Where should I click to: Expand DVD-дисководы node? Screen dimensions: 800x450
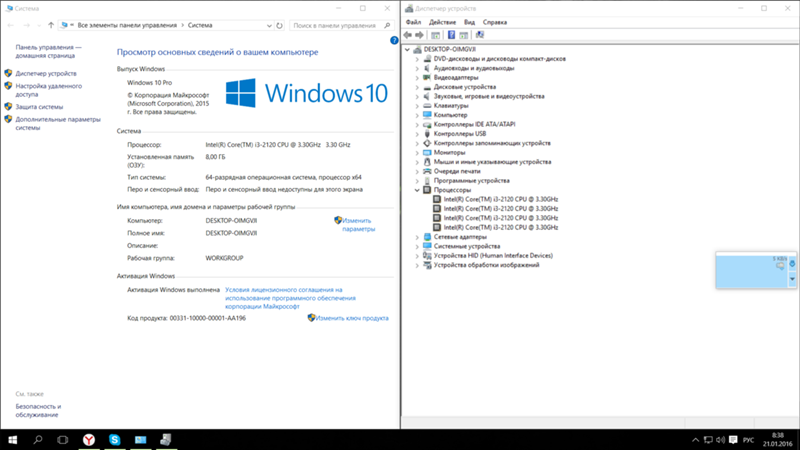point(417,59)
